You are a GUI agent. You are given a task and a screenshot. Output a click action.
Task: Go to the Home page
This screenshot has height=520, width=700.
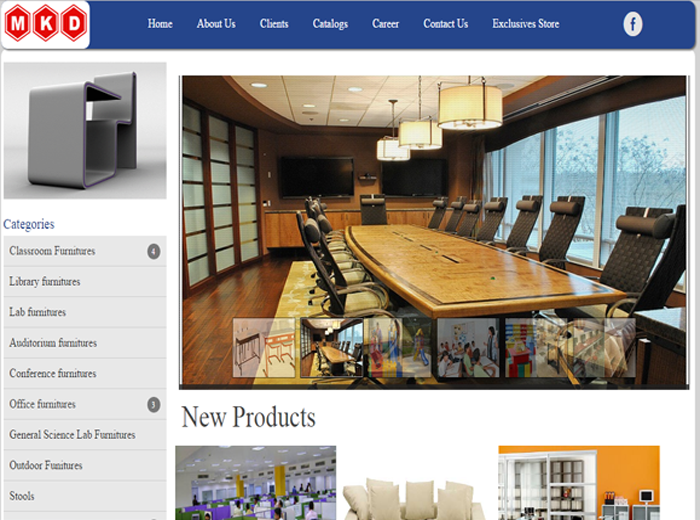point(160,24)
